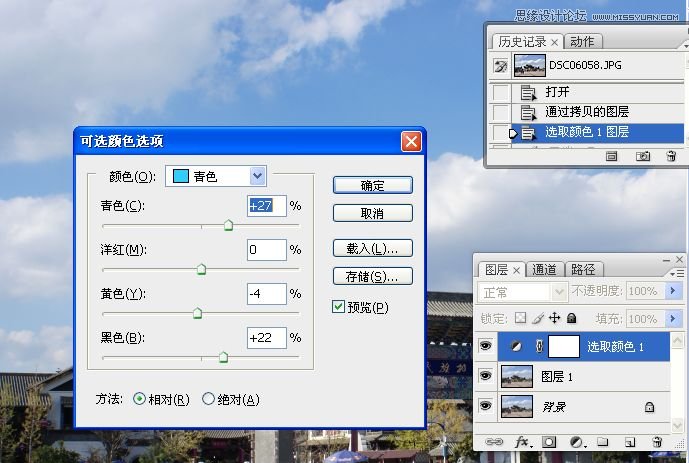Open the layer style fx menu
The width and height of the screenshot is (689, 463).
click(x=523, y=441)
